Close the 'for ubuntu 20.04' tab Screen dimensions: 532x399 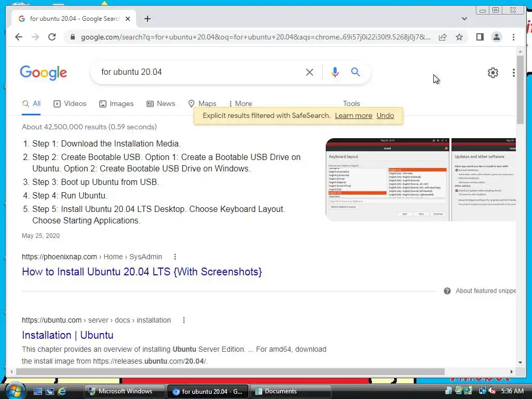pyautogui.click(x=128, y=19)
